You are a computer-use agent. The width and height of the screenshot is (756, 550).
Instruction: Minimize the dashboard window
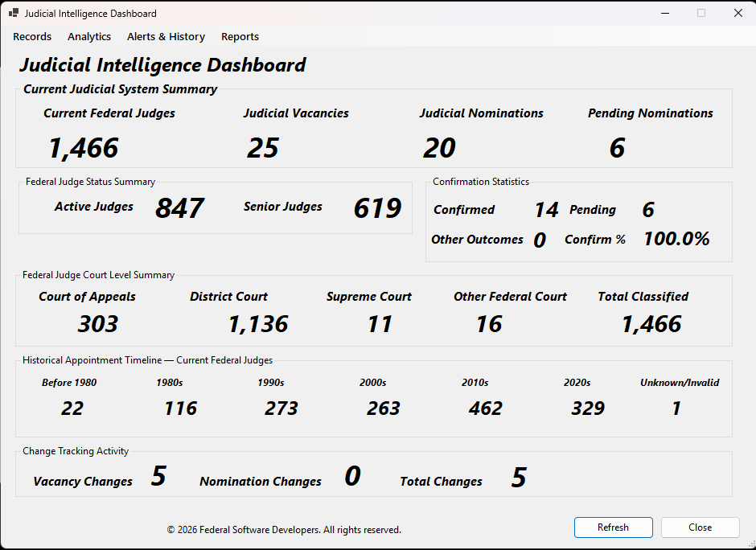665,13
